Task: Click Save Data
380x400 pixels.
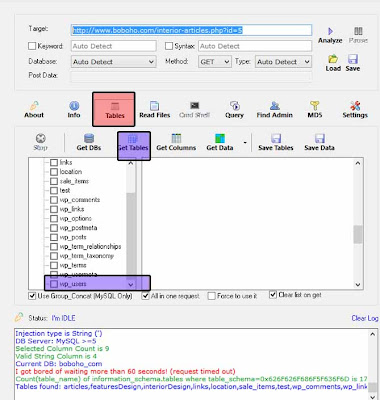Action: [319, 142]
